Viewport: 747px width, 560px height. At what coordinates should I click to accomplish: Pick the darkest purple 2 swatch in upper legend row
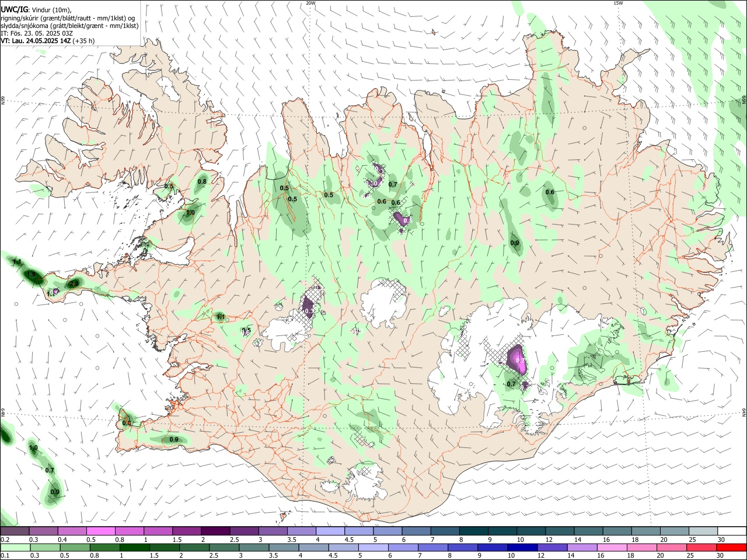(215, 531)
